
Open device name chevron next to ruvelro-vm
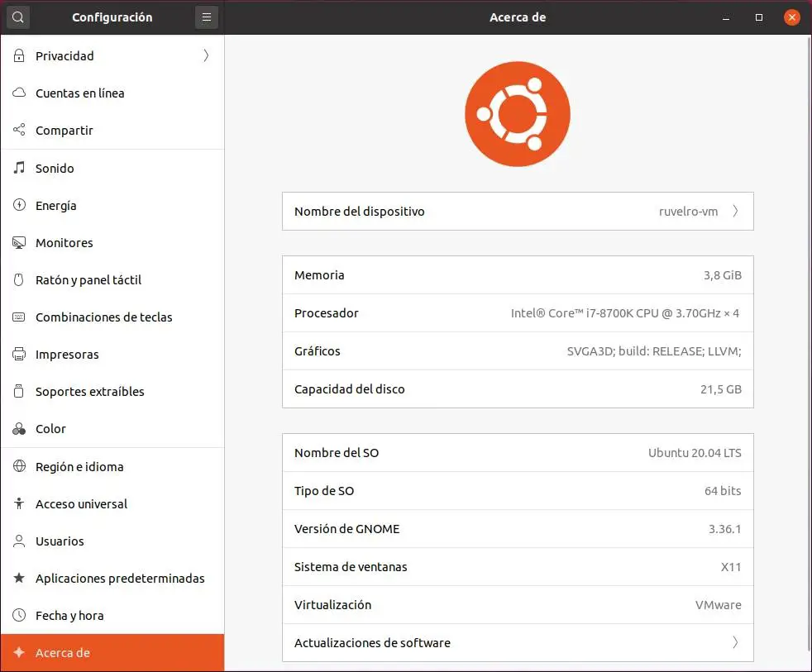pyautogui.click(x=735, y=212)
